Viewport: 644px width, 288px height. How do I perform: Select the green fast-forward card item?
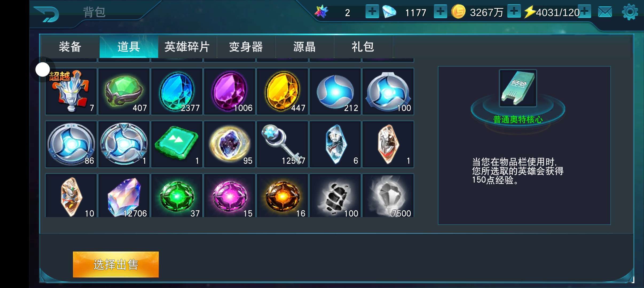tap(177, 144)
